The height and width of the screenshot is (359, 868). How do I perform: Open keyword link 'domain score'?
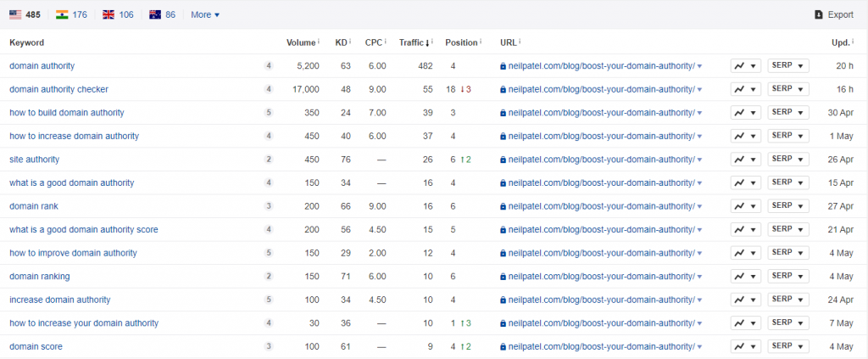click(36, 346)
